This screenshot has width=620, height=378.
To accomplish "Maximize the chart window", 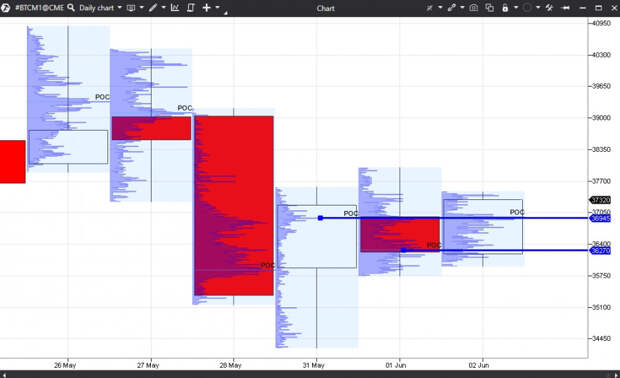I will [x=599, y=8].
